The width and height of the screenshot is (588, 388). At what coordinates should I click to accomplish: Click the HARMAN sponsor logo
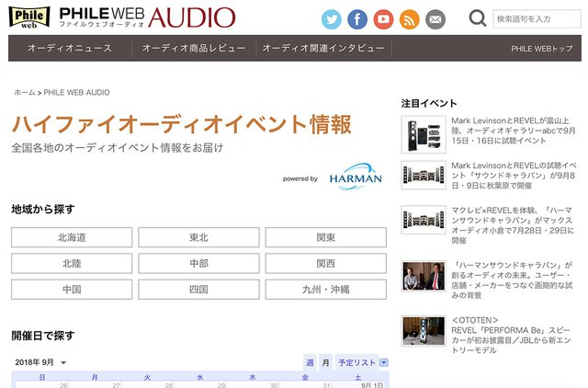[355, 178]
